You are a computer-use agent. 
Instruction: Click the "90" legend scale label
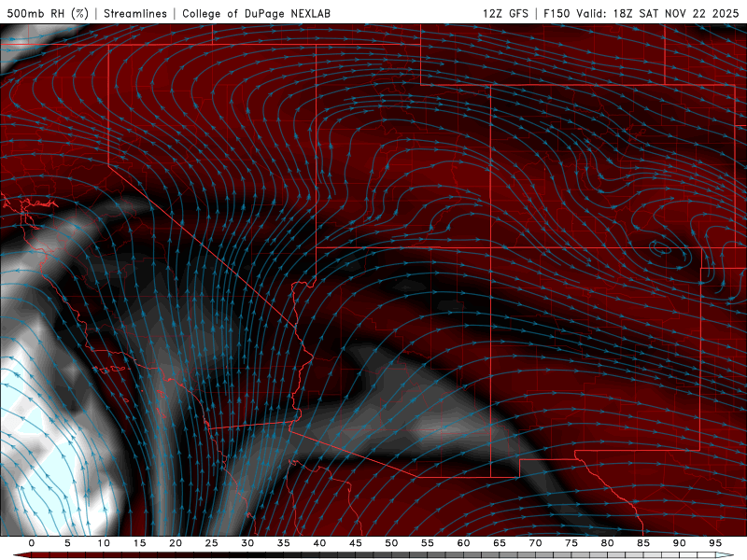tap(679, 543)
